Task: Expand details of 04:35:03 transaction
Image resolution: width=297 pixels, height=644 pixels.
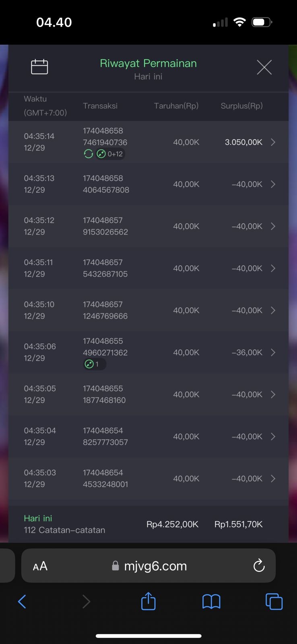Action: 273,479
